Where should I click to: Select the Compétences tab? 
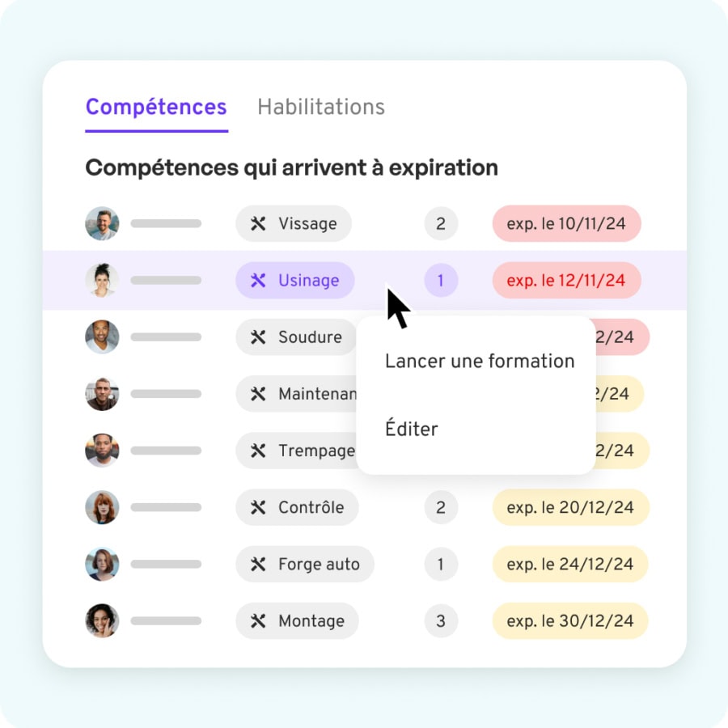[x=156, y=108]
